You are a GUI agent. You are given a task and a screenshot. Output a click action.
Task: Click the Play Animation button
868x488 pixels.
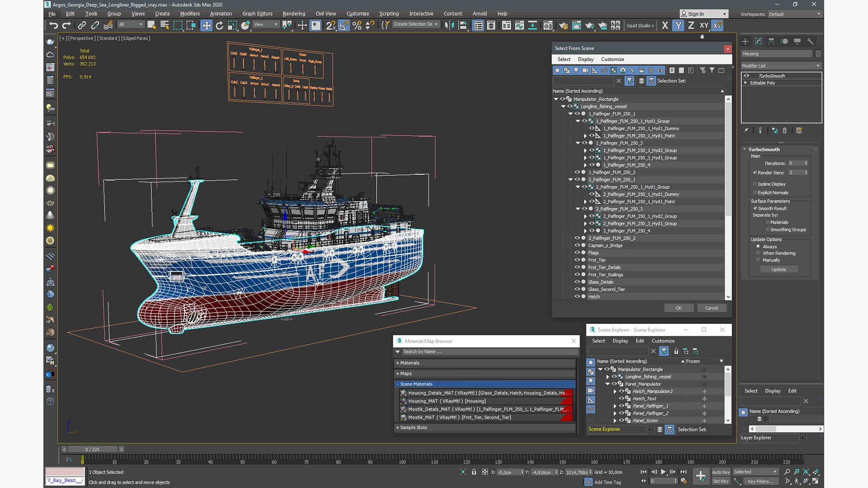coord(663,472)
